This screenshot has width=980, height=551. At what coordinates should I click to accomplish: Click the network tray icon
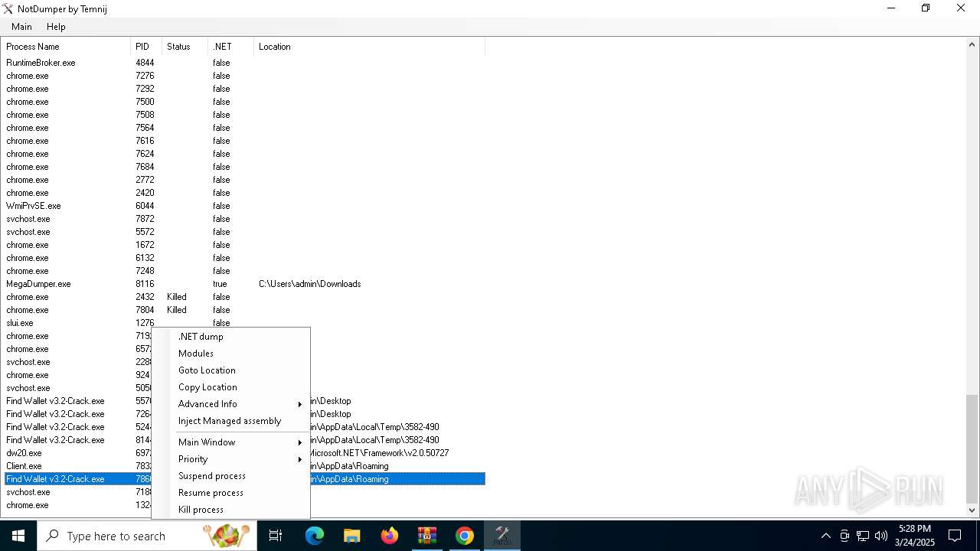[863, 536]
